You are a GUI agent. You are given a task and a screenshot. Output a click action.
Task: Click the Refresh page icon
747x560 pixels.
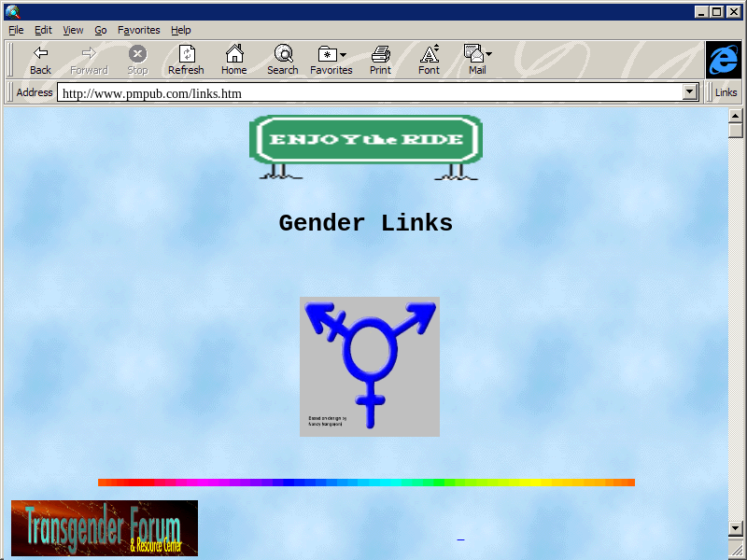(186, 54)
